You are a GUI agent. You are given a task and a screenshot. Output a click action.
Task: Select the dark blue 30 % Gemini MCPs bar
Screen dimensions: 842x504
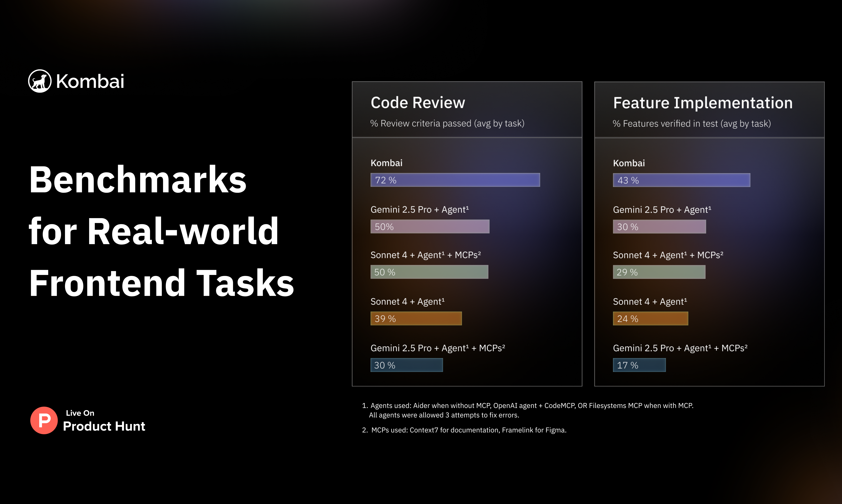click(406, 365)
